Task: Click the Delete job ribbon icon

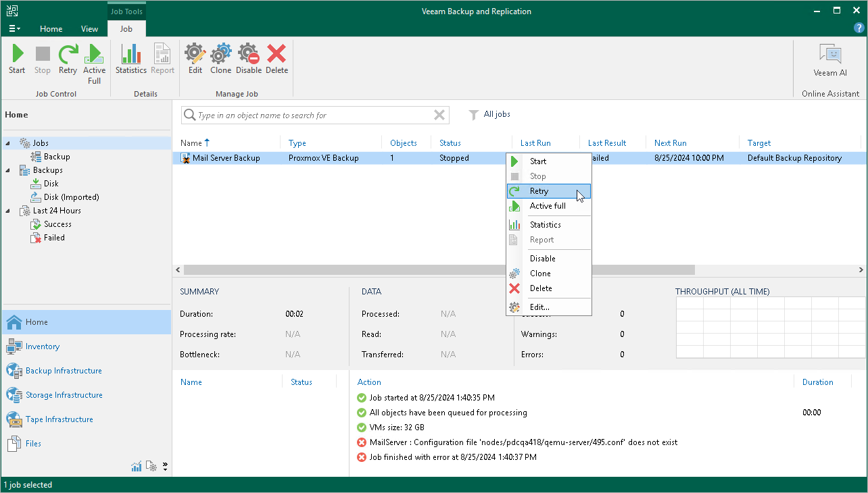Action: (276, 59)
